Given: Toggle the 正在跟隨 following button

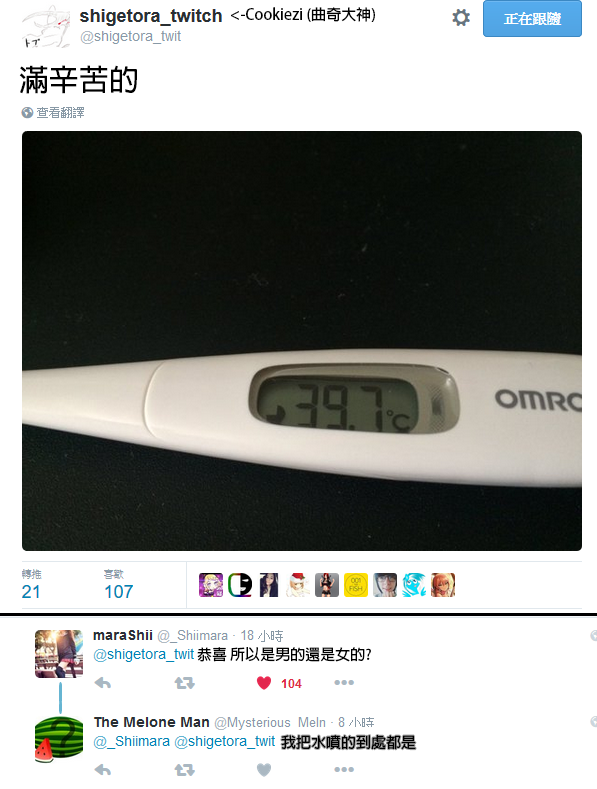Looking at the screenshot, I should click(532, 19).
